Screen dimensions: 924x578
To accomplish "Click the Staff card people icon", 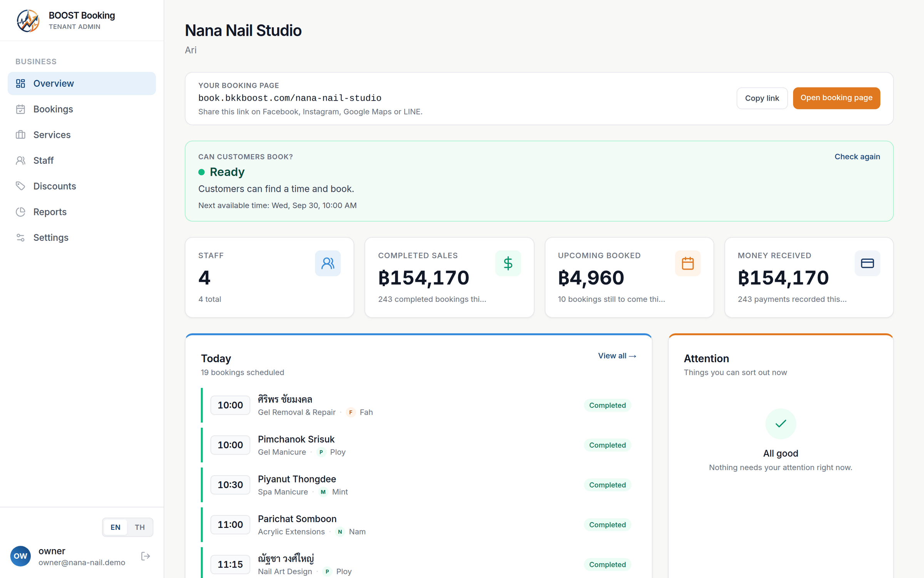I will [x=328, y=263].
